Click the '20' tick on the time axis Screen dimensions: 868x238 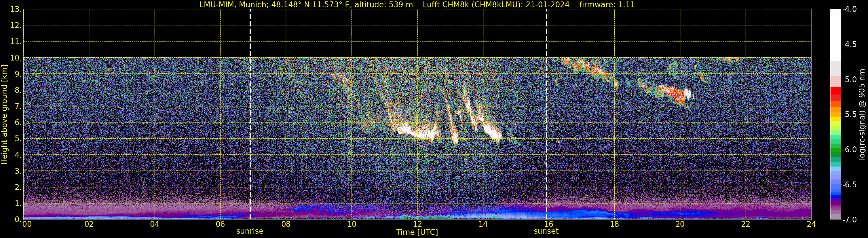pyautogui.click(x=680, y=224)
